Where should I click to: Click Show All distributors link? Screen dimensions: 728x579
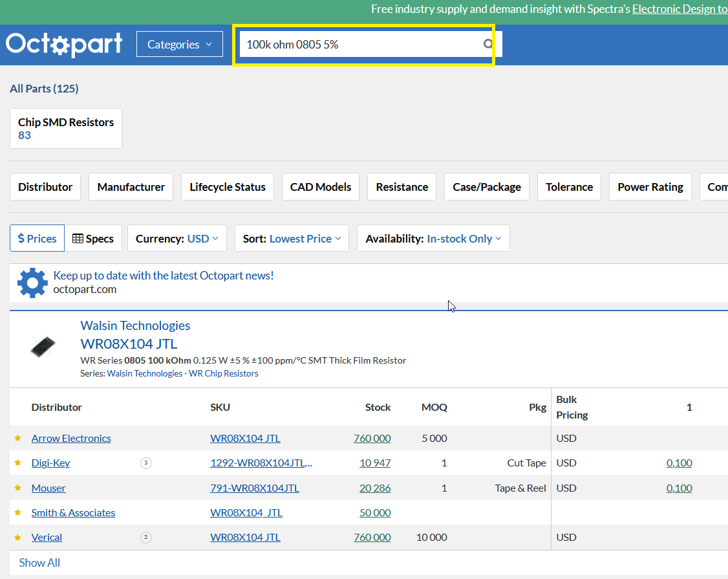pos(39,563)
